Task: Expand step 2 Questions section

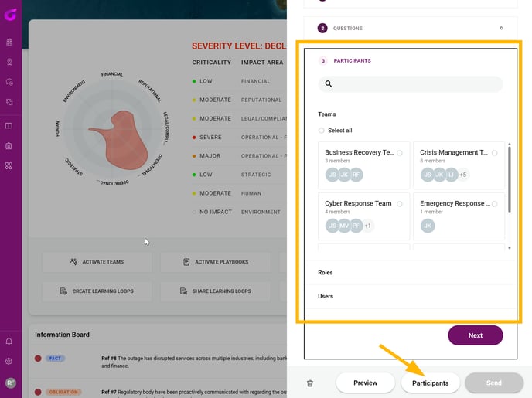Action: (411, 28)
